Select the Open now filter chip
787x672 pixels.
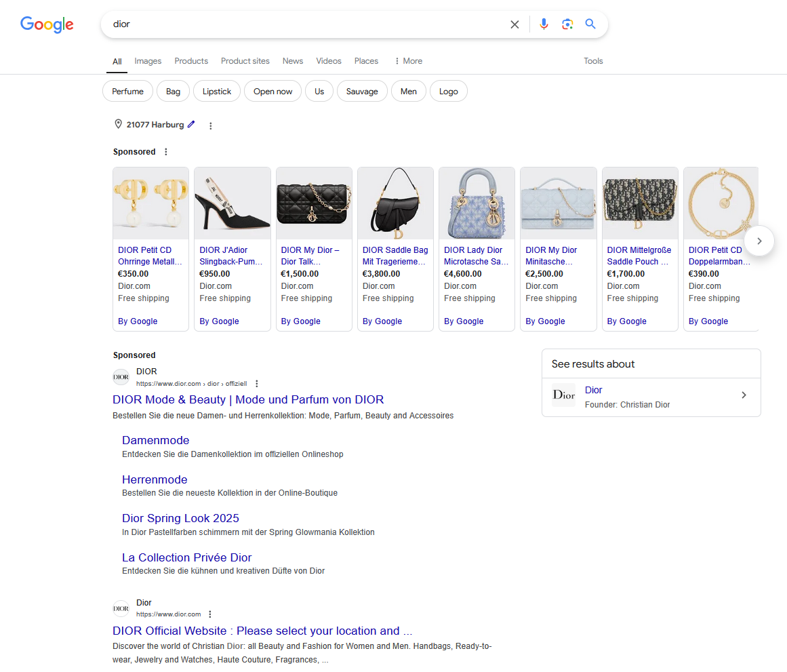click(x=273, y=92)
